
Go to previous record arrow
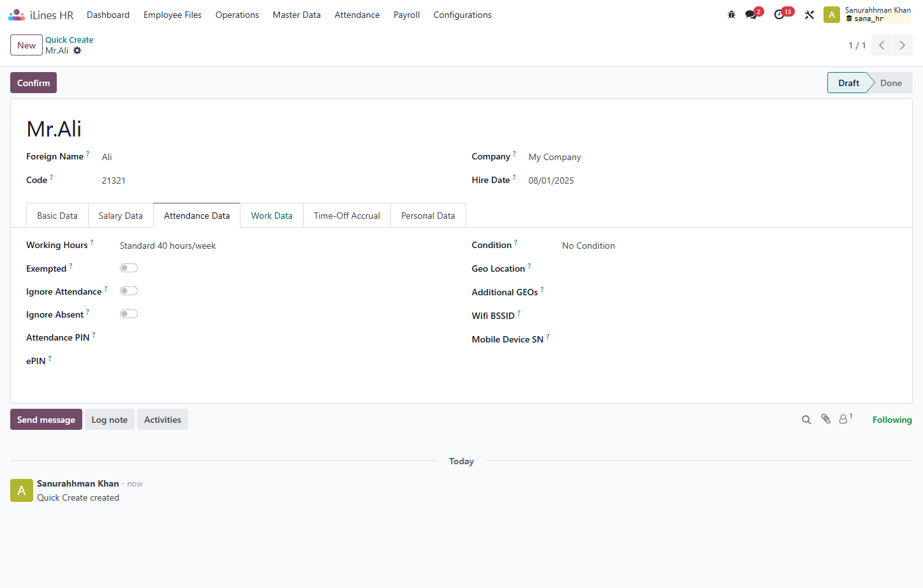click(x=882, y=45)
